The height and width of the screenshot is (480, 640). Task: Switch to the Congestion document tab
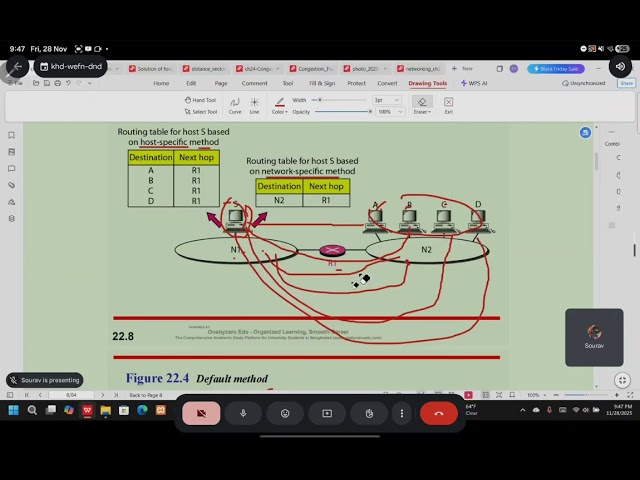(312, 69)
